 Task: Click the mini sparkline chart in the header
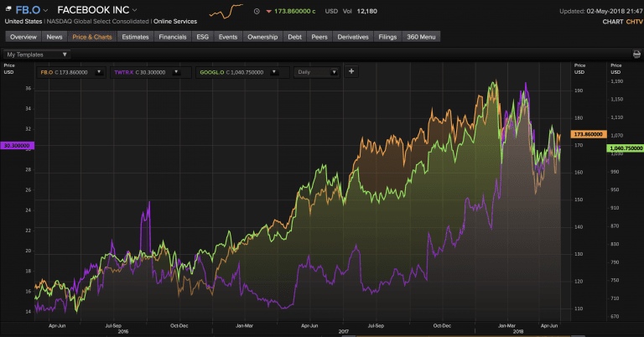pyautogui.click(x=227, y=11)
